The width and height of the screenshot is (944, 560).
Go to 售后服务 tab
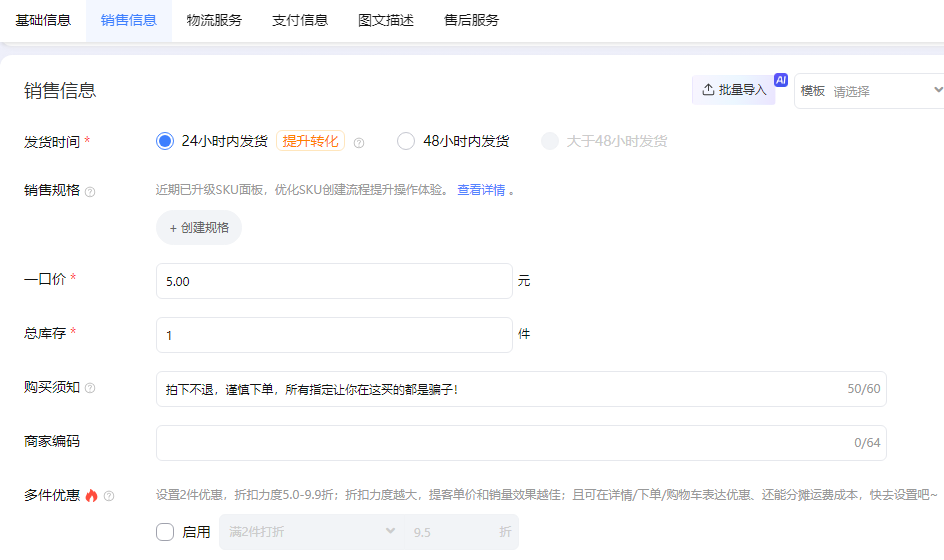pyautogui.click(x=472, y=20)
